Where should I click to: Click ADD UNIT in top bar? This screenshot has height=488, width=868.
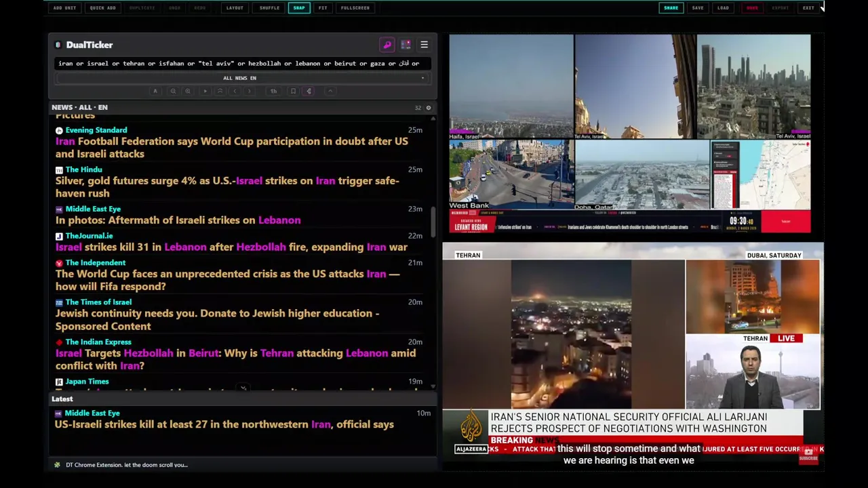click(65, 8)
